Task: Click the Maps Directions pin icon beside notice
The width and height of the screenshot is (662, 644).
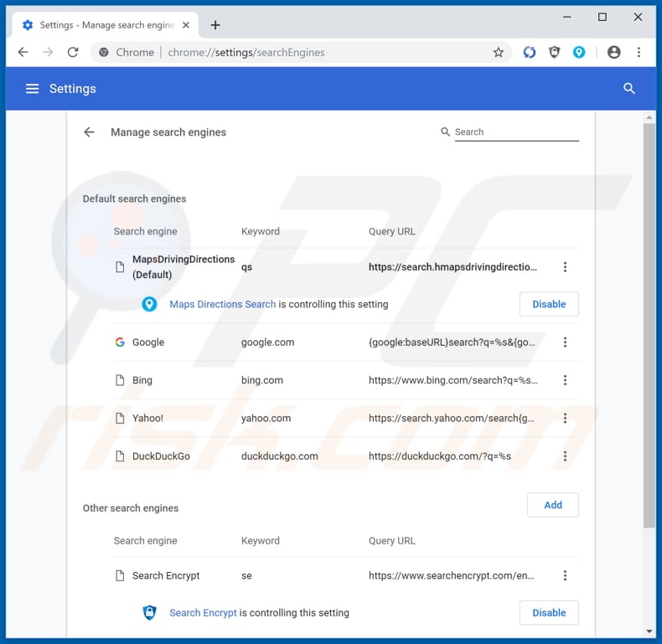Action: (x=149, y=304)
